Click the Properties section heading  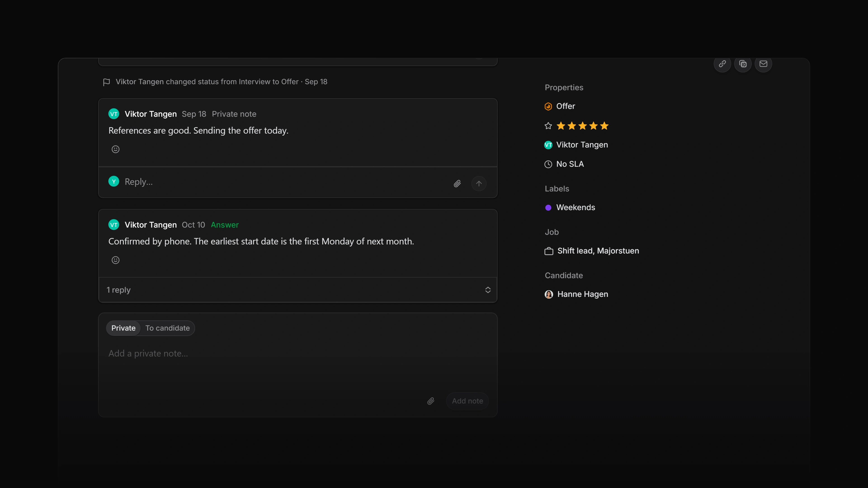click(x=564, y=88)
